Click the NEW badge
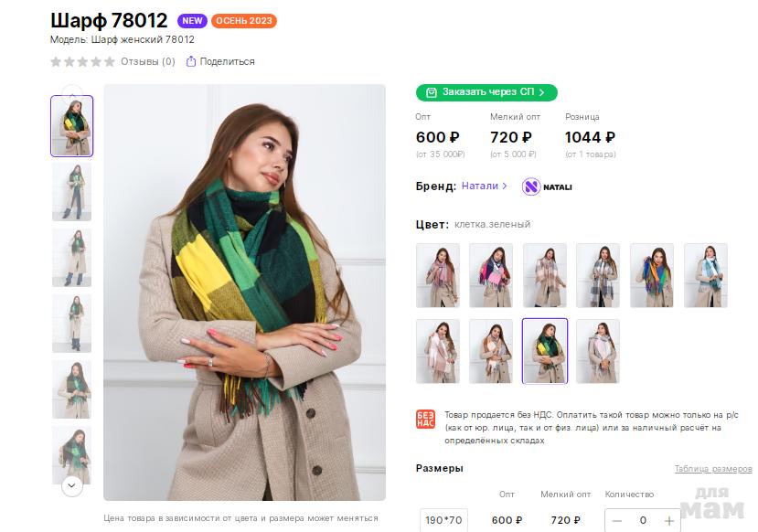This screenshot has width=758, height=532. tap(192, 21)
